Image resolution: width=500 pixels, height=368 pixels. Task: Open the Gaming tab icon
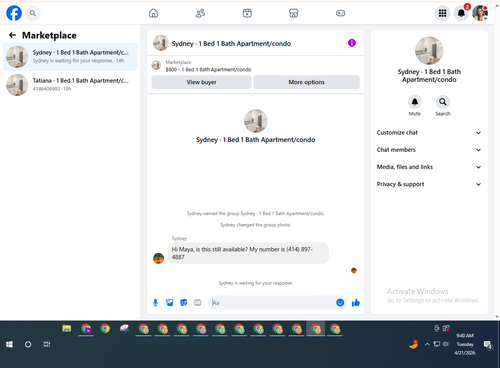tap(340, 13)
